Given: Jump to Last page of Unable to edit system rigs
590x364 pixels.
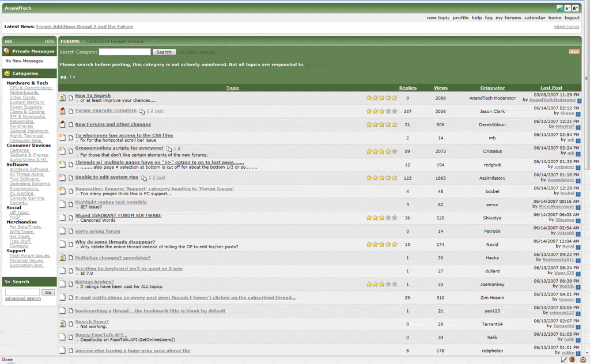Looking at the screenshot, I should (x=161, y=177).
